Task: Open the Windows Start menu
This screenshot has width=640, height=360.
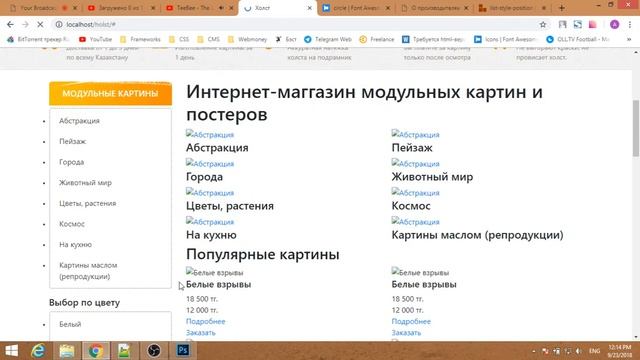Action: pyautogui.click(x=11, y=351)
